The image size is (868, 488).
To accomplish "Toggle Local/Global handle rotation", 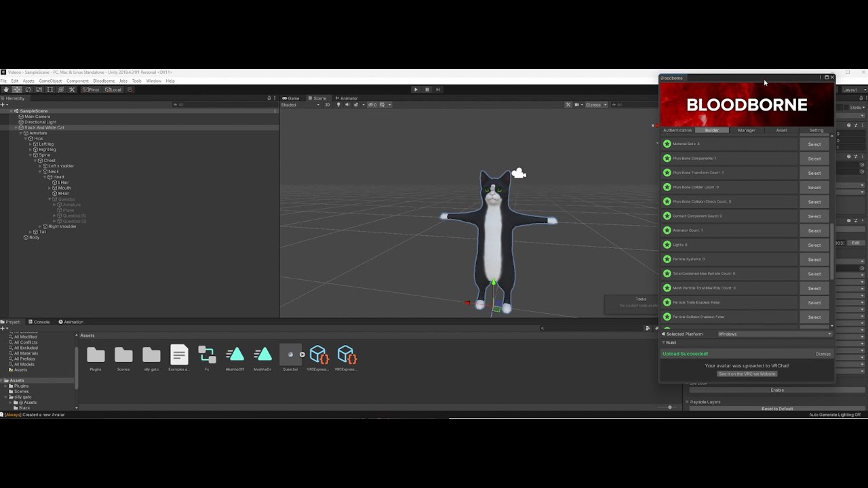I will pyautogui.click(x=113, y=89).
